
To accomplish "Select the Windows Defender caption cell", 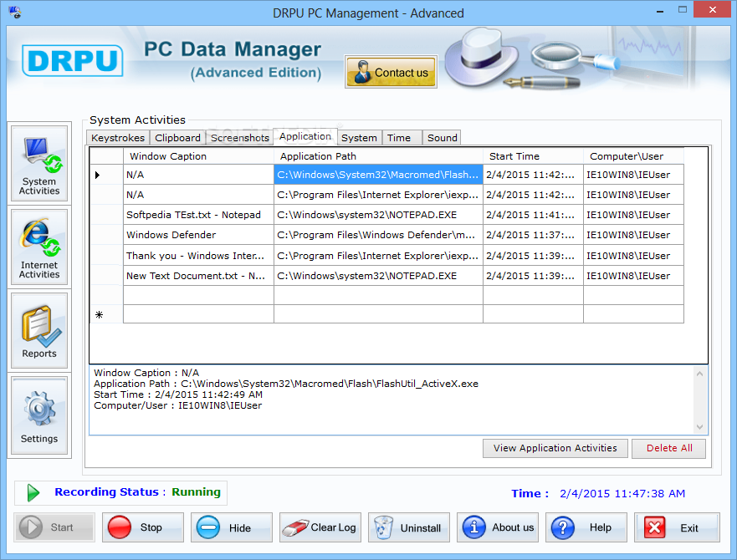I will [x=198, y=235].
